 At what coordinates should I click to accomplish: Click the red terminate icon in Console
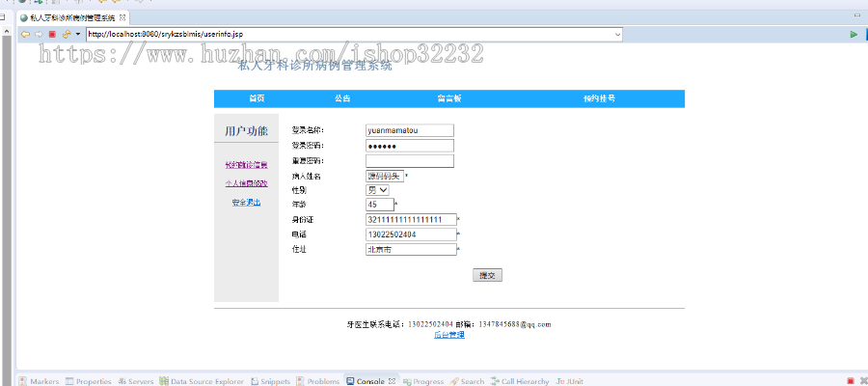tap(850, 381)
